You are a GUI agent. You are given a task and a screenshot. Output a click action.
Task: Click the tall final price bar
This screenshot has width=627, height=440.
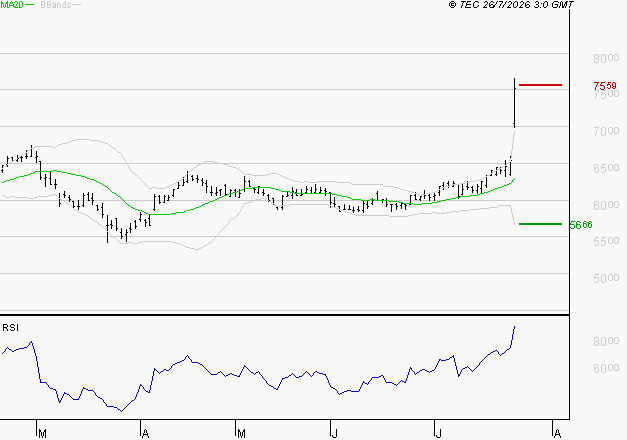pos(515,103)
